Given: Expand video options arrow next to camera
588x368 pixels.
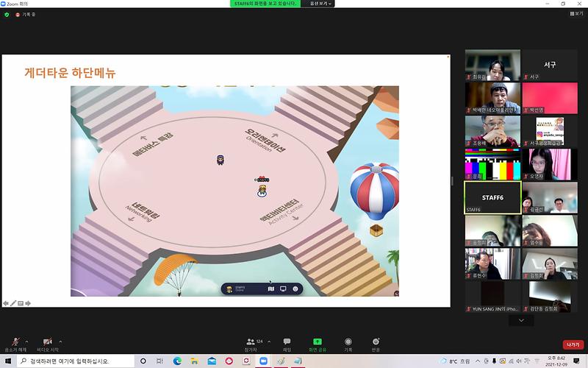Looking at the screenshot, I should pos(60,342).
